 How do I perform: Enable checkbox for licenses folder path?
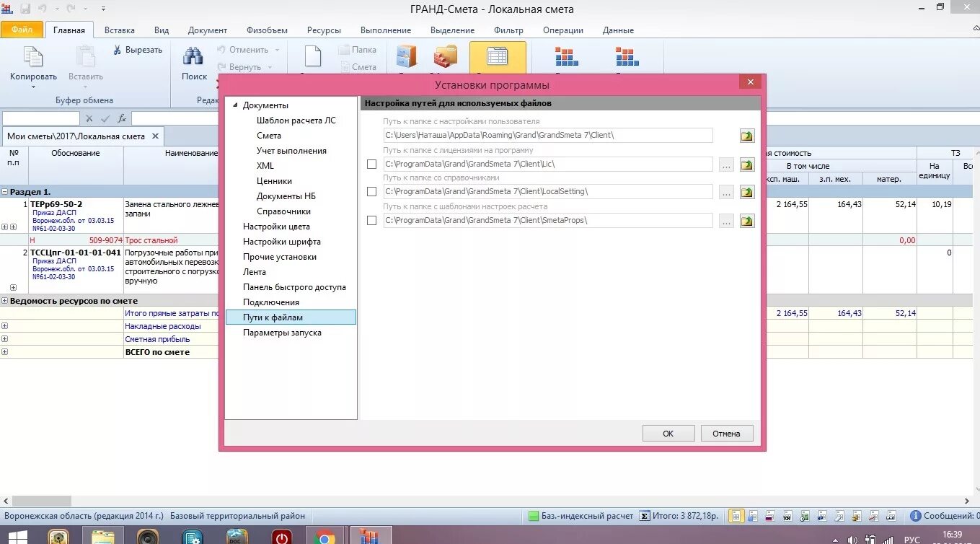tap(372, 164)
